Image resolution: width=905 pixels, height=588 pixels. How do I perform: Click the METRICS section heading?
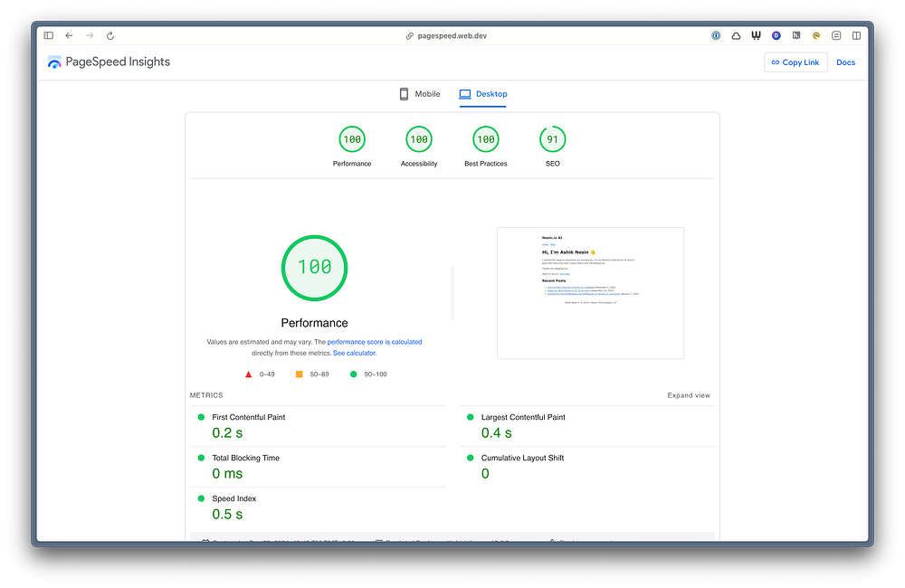click(x=206, y=395)
